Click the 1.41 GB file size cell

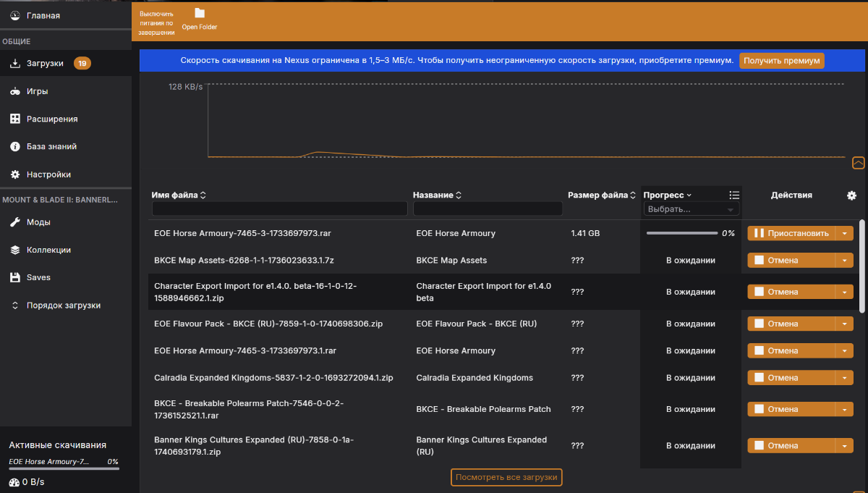click(x=585, y=233)
